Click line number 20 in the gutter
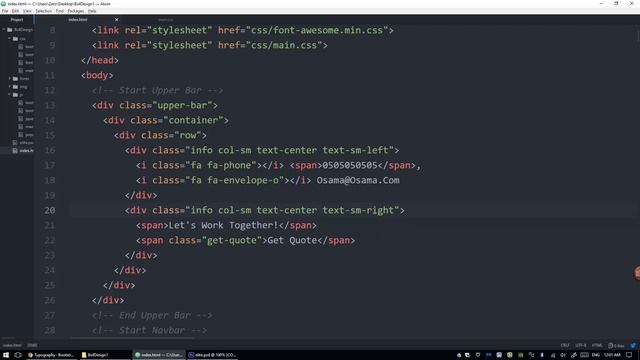 click(x=49, y=210)
